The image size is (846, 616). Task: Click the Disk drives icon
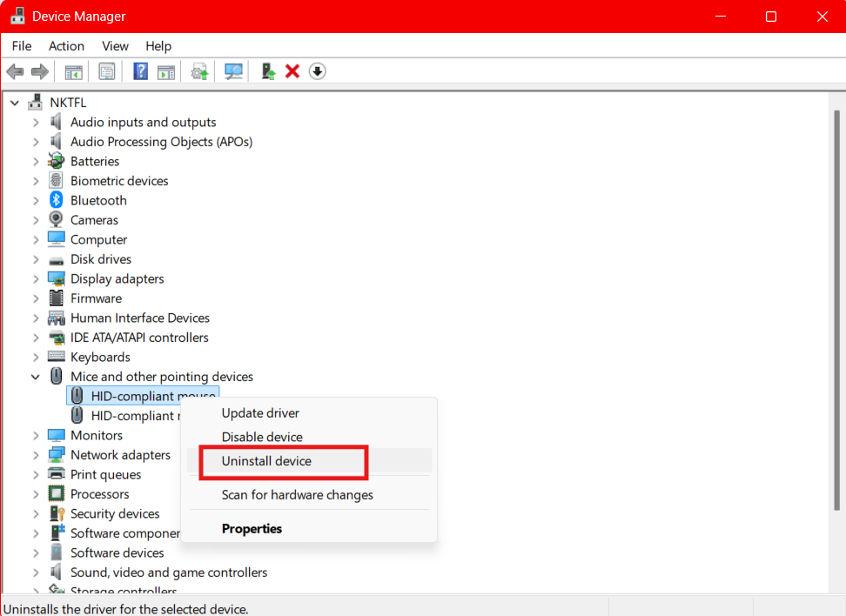click(x=56, y=260)
